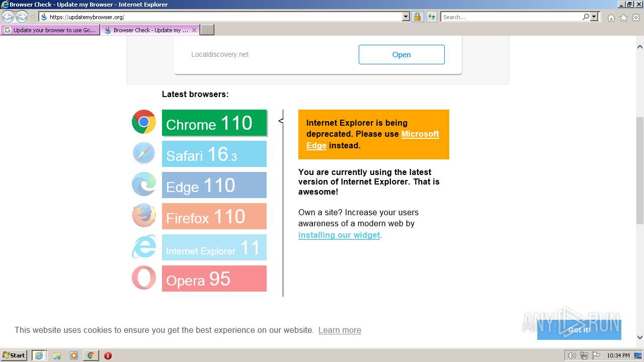Click the 'Latest browsers:' heading
Image resolution: width=644 pixels, height=362 pixels.
pos(195,94)
